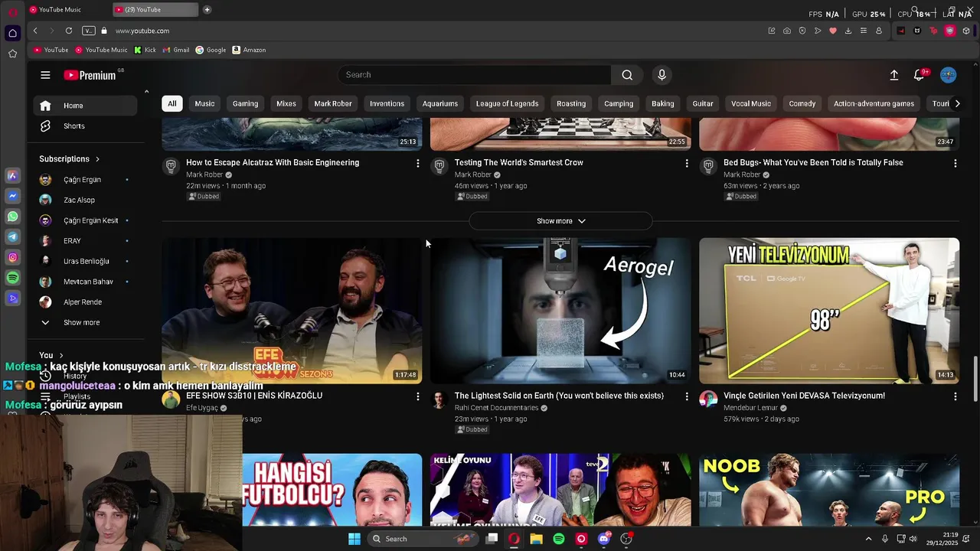This screenshot has height=551, width=980.
Task: Expand the You section
Action: pos(51,355)
